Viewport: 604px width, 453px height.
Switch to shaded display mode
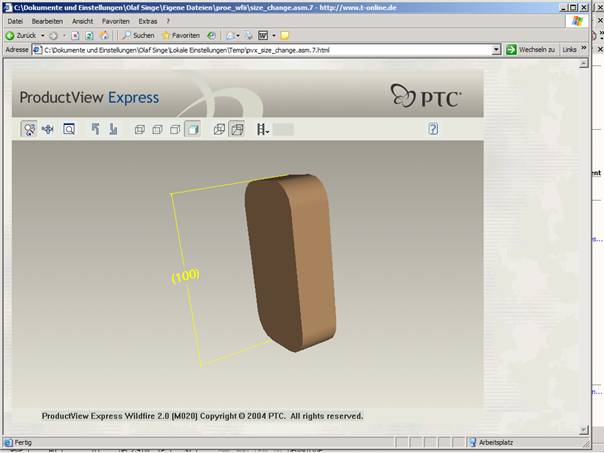tap(193, 129)
